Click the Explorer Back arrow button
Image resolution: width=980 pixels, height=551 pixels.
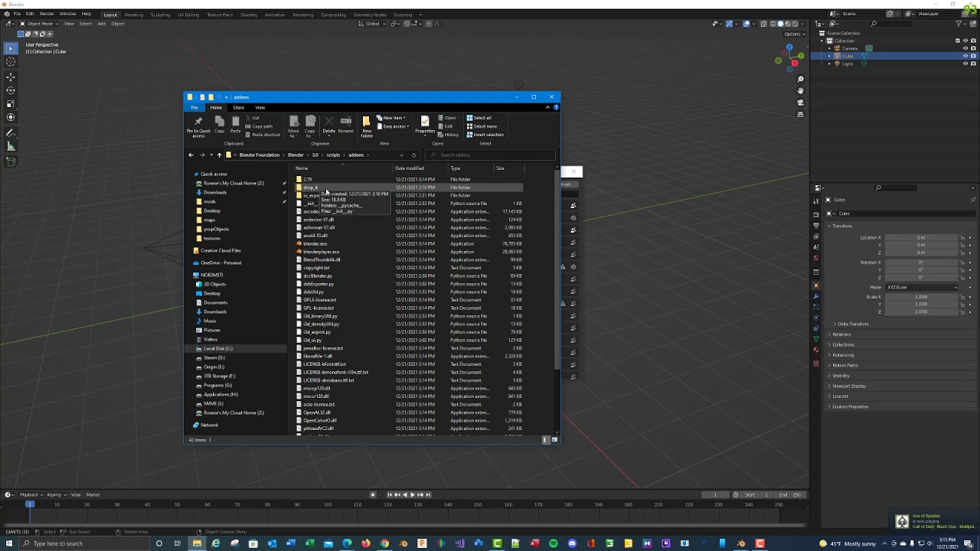[x=191, y=155]
